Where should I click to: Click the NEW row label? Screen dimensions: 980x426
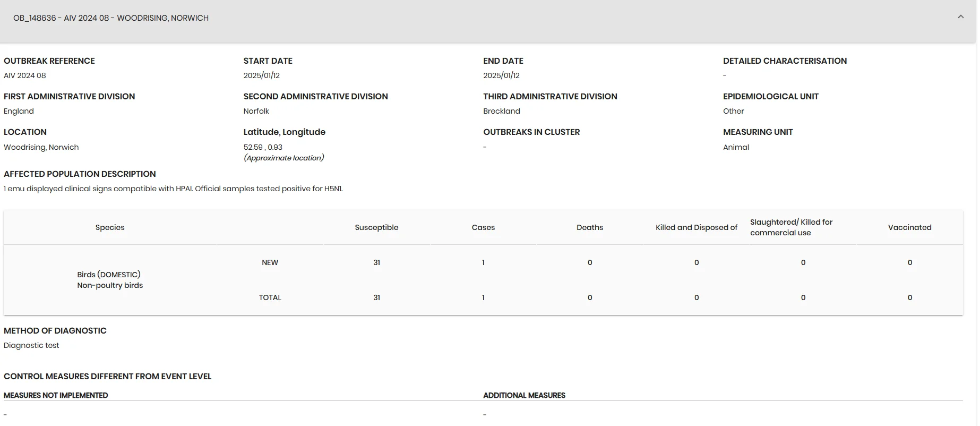click(x=270, y=262)
